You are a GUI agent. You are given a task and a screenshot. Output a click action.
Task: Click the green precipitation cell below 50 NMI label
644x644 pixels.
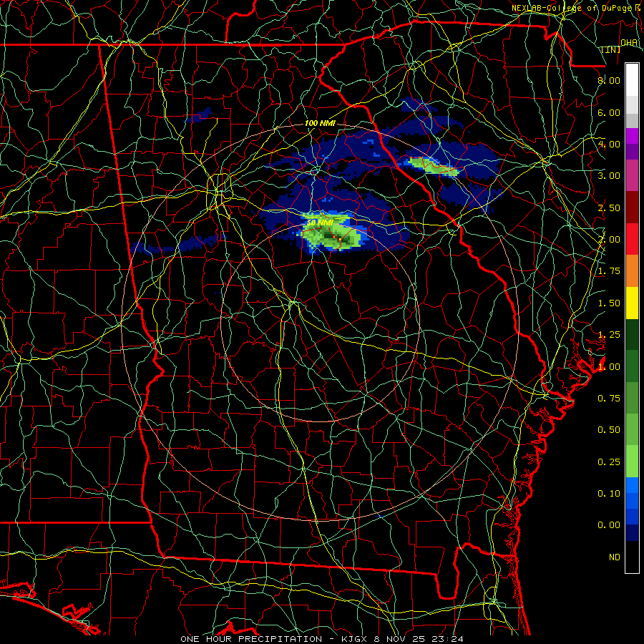tap(332, 237)
